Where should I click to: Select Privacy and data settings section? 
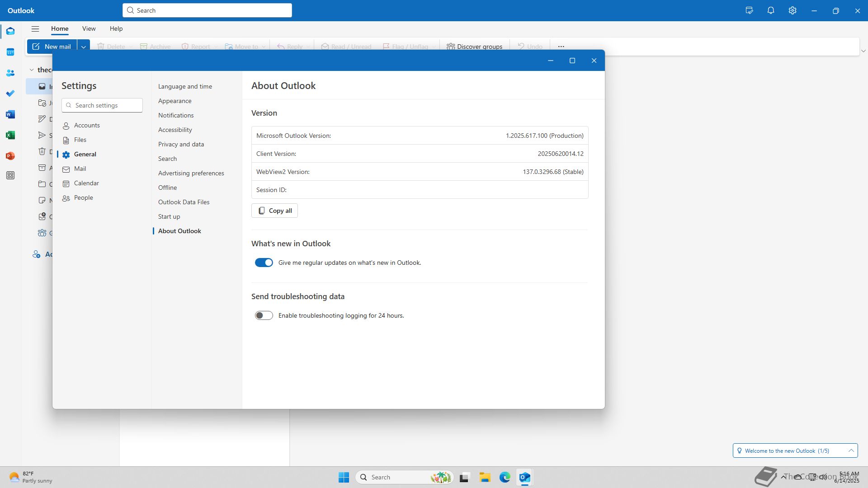[181, 144]
